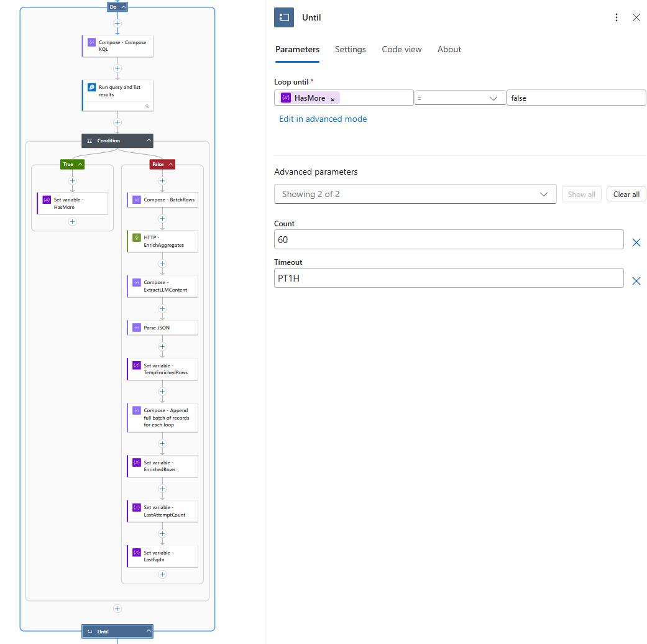Remove the HasMore token from condition
The image size is (647, 644).
pos(333,99)
